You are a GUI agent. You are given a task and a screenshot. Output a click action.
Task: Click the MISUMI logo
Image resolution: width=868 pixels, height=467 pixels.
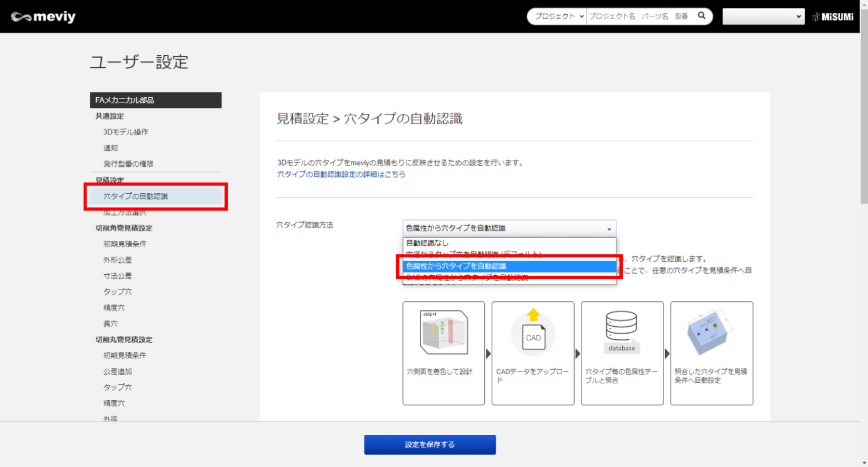point(833,17)
